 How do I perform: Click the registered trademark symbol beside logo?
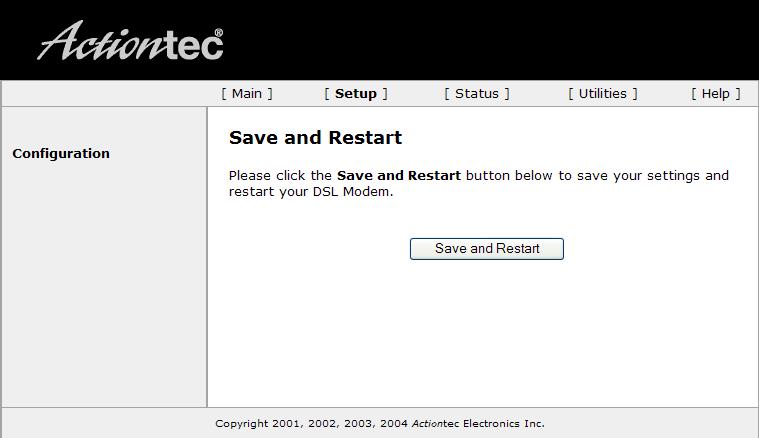tap(219, 32)
